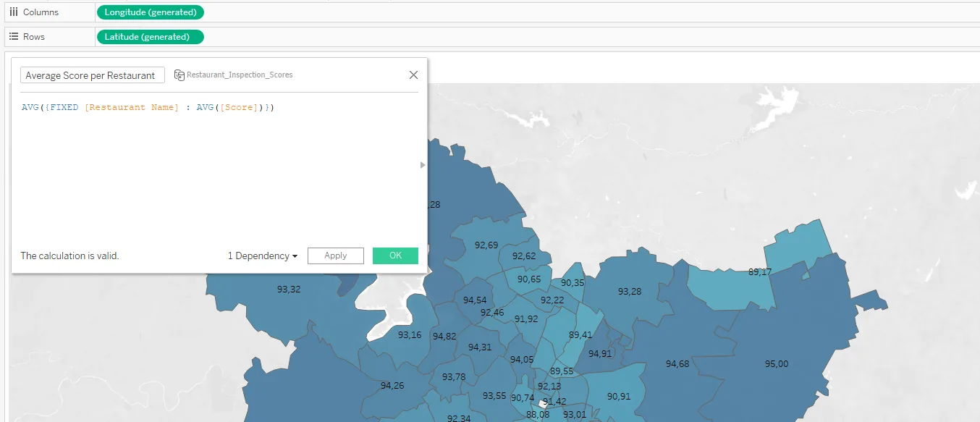Select the map region labeled 92,69

(486, 245)
